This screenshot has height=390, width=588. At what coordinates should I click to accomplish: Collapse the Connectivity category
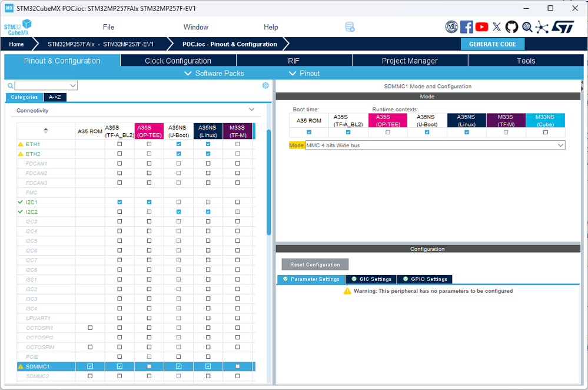[252, 110]
